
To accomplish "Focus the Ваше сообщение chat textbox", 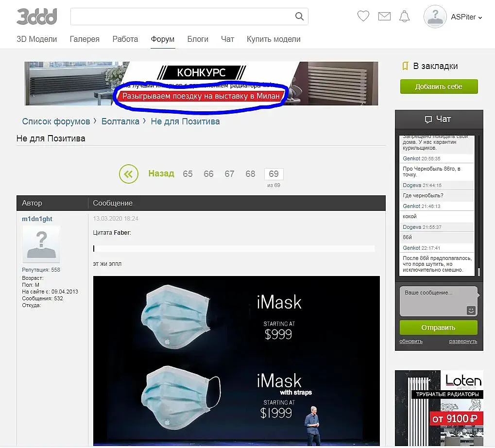I will [x=438, y=301].
